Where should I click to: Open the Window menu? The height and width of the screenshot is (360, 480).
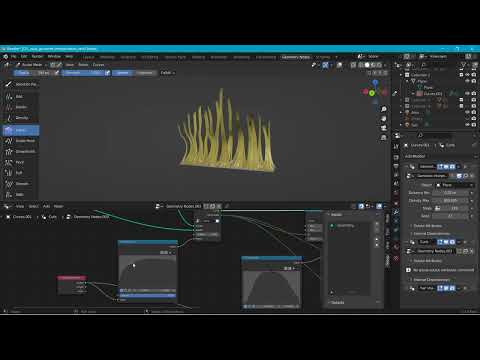point(54,56)
